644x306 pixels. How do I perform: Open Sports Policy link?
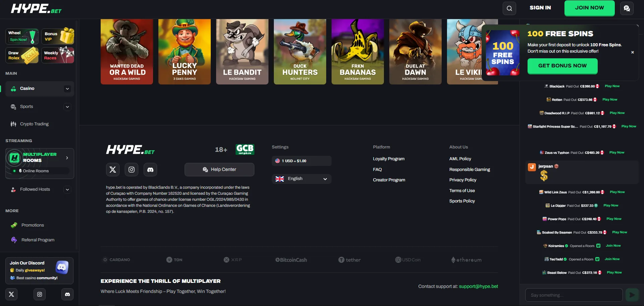[x=462, y=201]
